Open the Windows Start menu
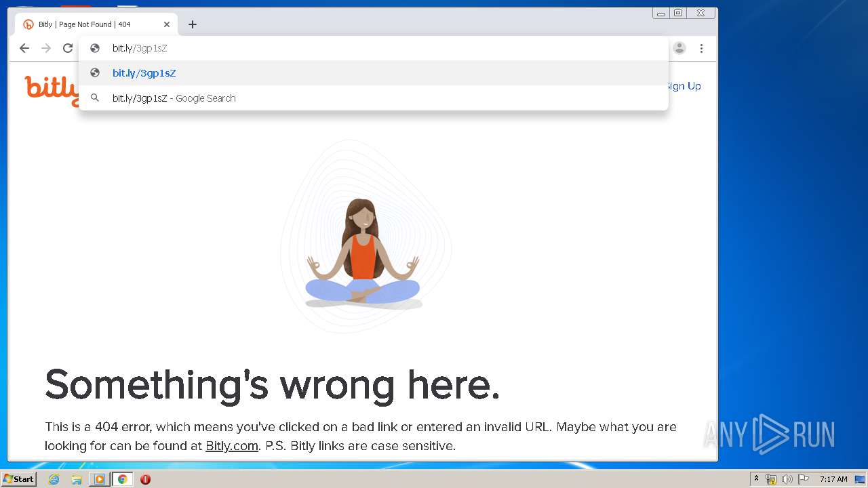Screen dimensions: 868x488 (x=19, y=479)
